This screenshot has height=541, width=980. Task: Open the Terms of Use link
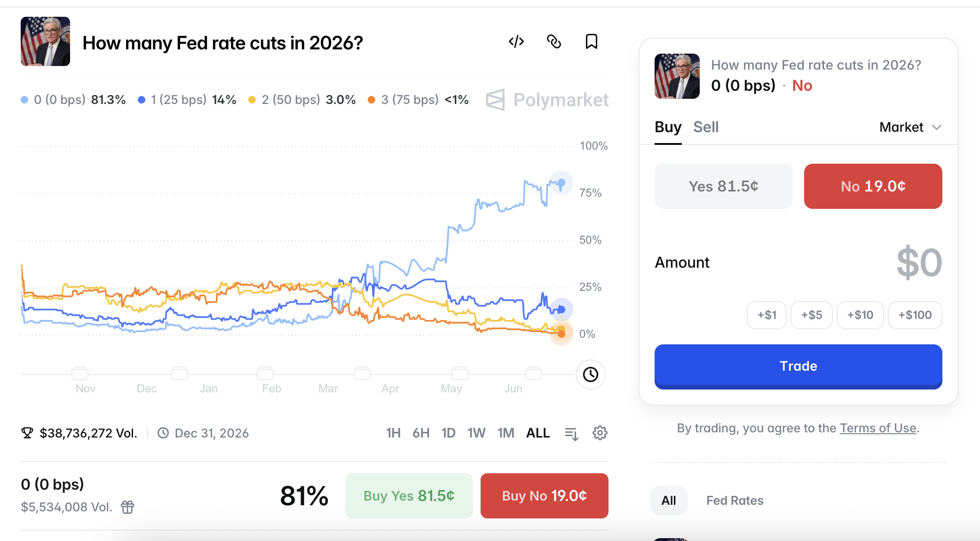point(878,428)
